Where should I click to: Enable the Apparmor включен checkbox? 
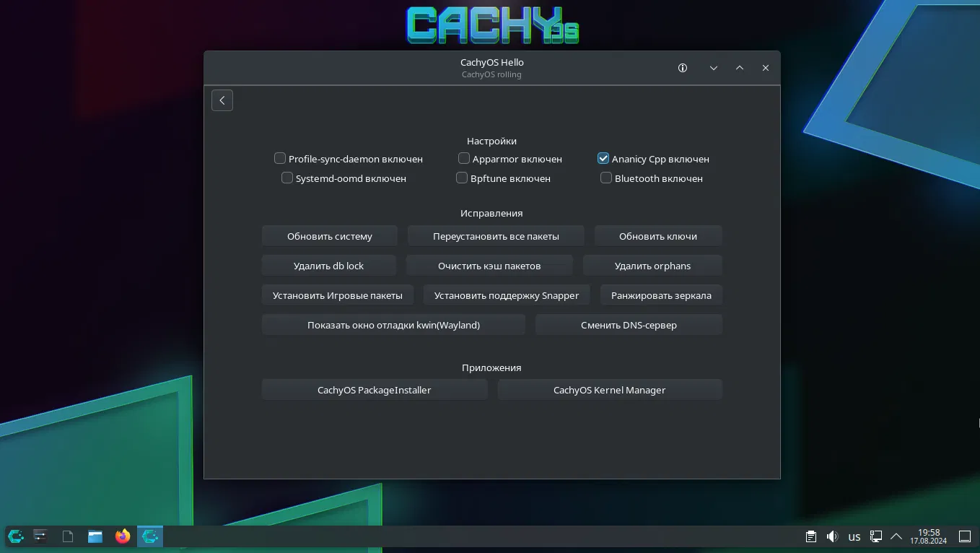464,158
